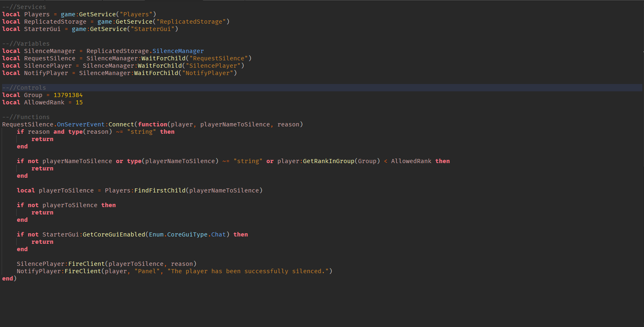644x327 pixels.
Task: Click Connect in the RequestSilence event line
Action: (121, 124)
